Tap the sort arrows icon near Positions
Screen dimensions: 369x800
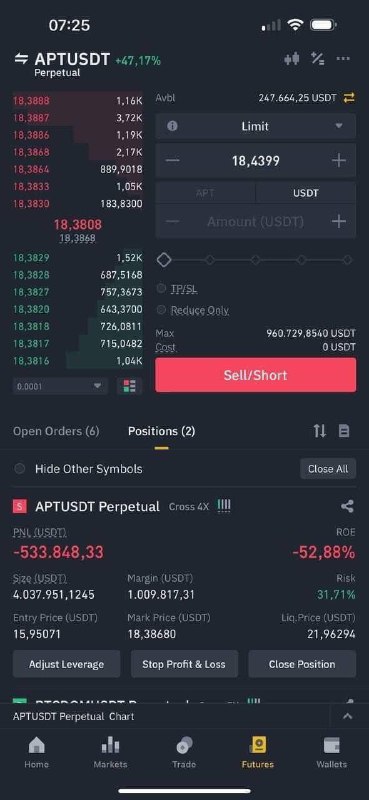(319, 431)
